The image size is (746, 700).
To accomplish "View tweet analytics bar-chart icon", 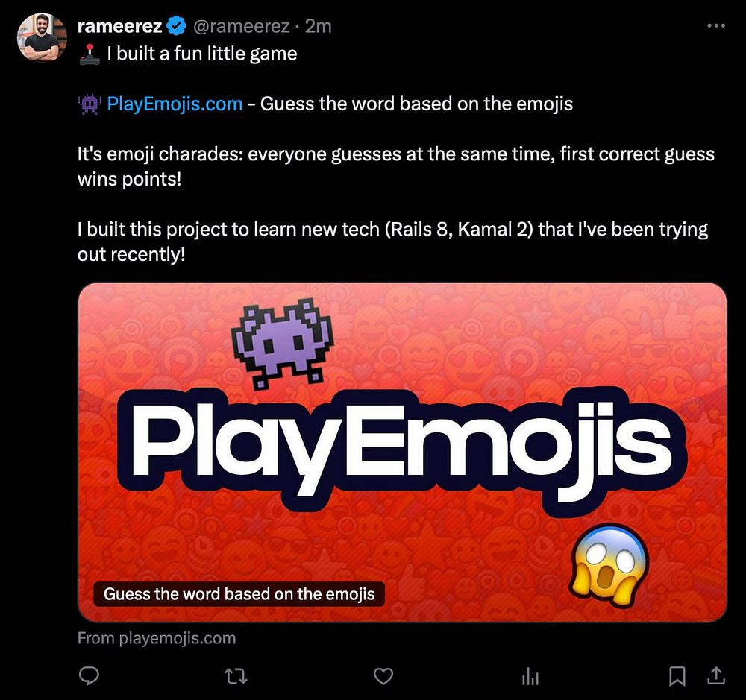I will [x=530, y=675].
